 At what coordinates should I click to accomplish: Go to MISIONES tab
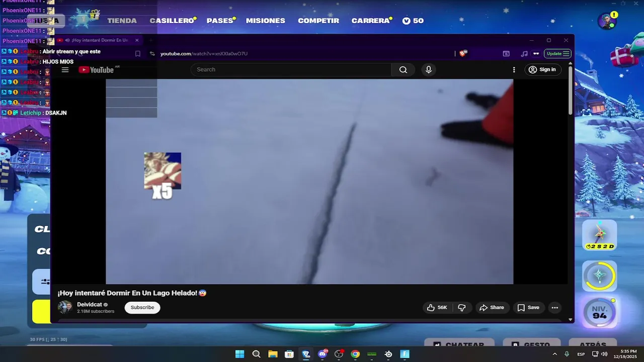(266, 21)
